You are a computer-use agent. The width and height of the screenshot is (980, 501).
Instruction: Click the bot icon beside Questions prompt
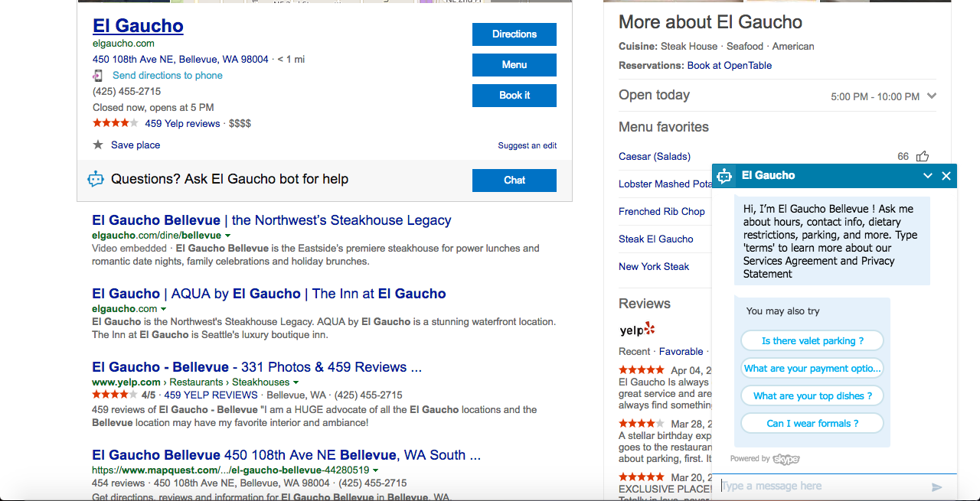pyautogui.click(x=96, y=179)
